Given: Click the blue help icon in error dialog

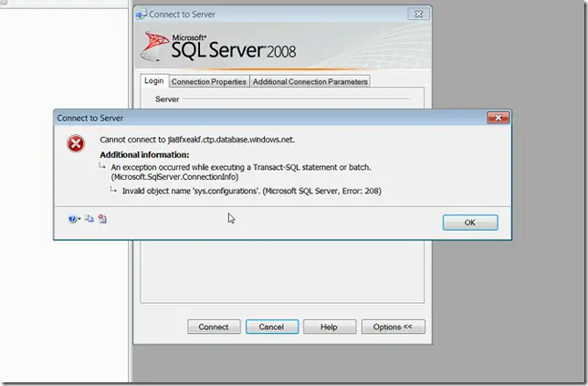Looking at the screenshot, I should (71, 219).
